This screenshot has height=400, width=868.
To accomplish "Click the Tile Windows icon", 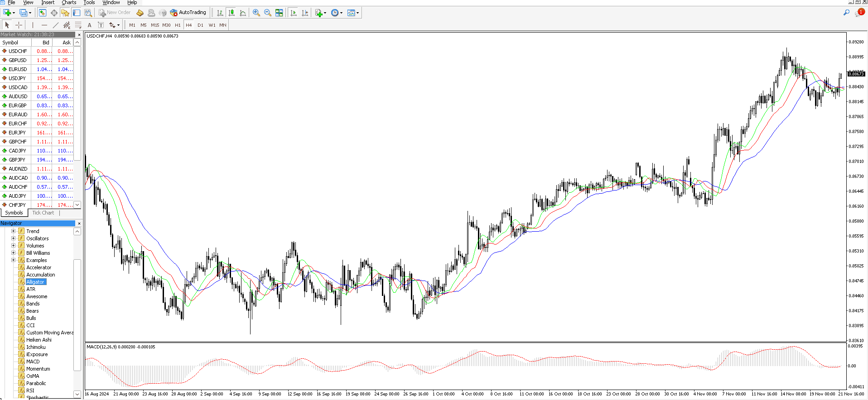I will tap(279, 13).
